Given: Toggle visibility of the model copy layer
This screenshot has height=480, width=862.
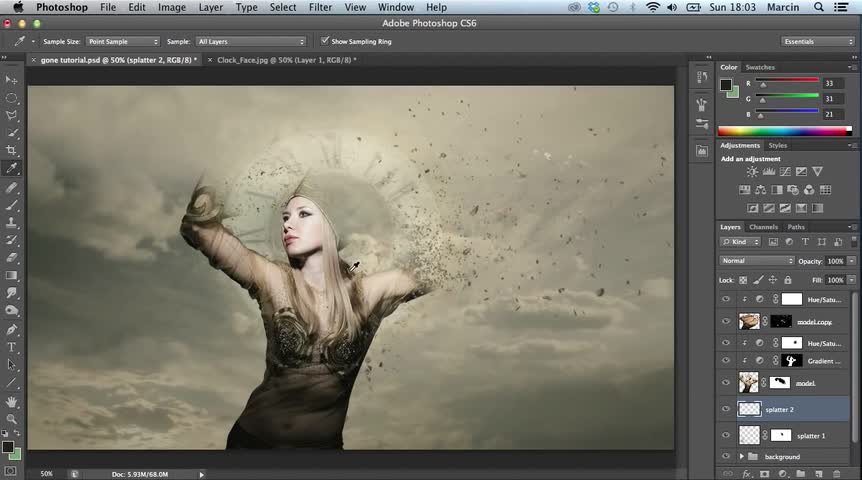Looking at the screenshot, I should click(x=726, y=321).
